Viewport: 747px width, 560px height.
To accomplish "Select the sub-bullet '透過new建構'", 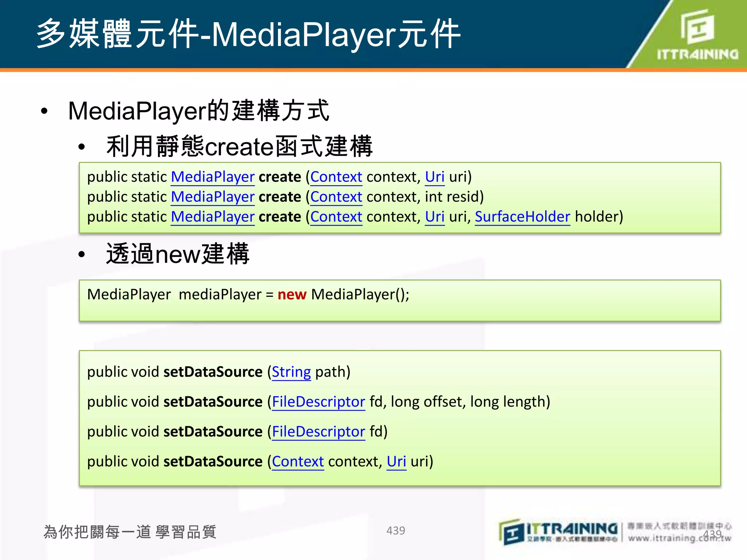I will point(178,254).
